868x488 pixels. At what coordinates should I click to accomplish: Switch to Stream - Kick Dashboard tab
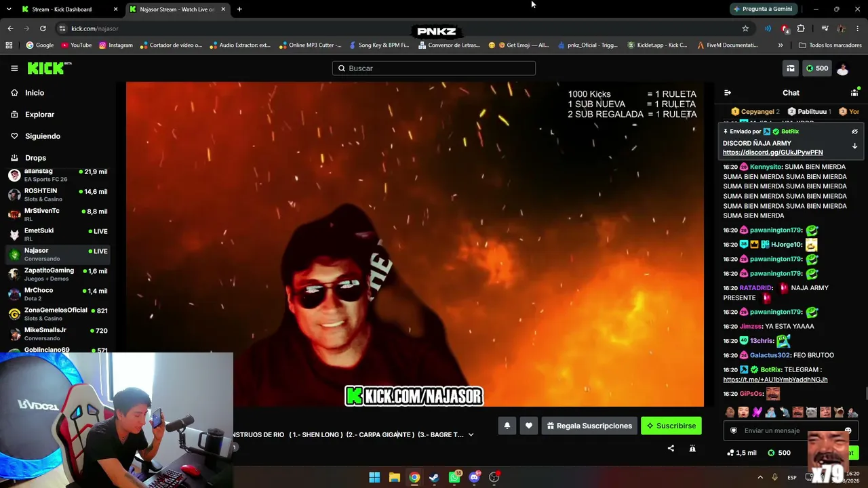[68, 9]
